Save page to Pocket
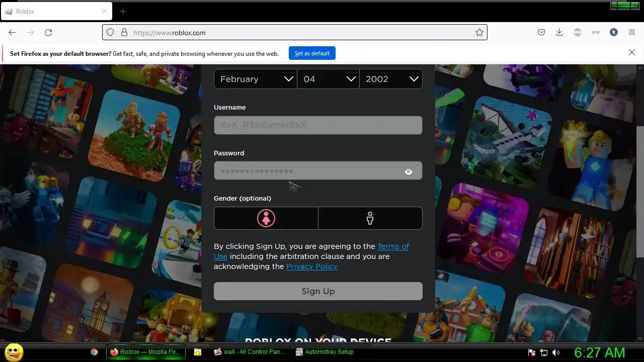This screenshot has height=362, width=644. click(x=541, y=32)
